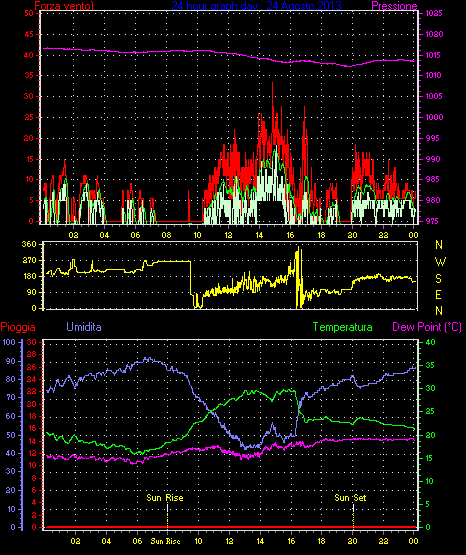Click the magenta 'Dew Point (°C)' label
The width and height of the screenshot is (466, 555).
427,327
